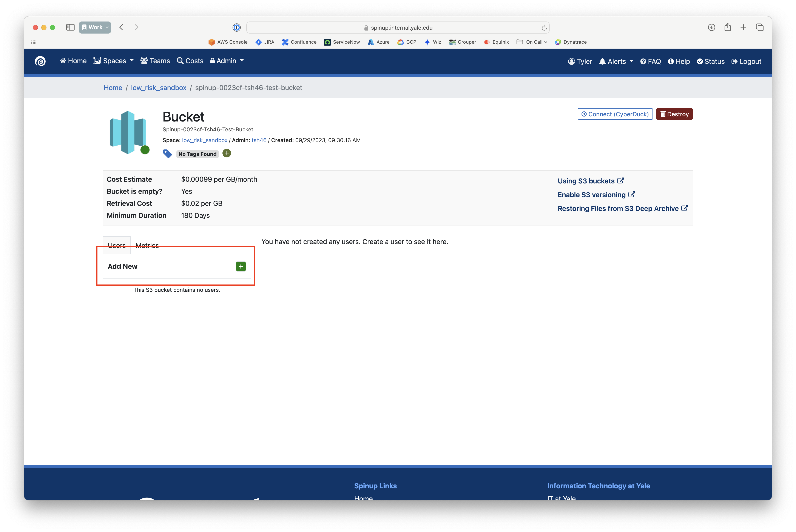Go to Home in the navbar
The width and height of the screenshot is (796, 532).
73,61
